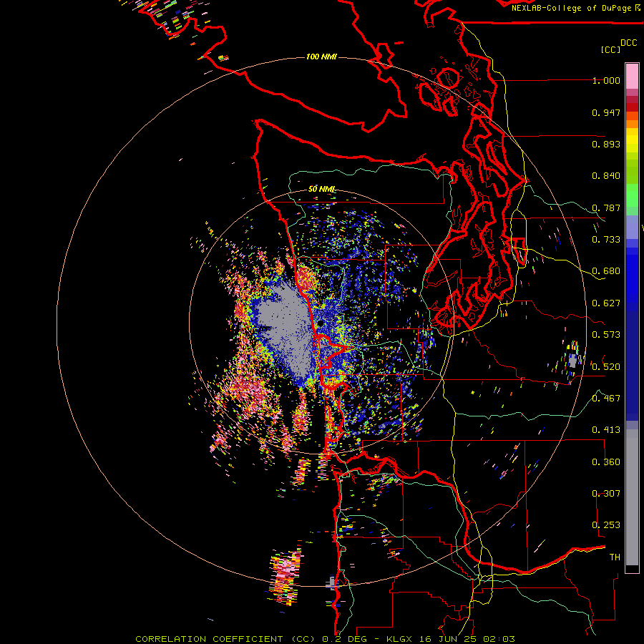Select the 0.893 scale value
The width and height of the screenshot is (644, 644).
coord(606,144)
